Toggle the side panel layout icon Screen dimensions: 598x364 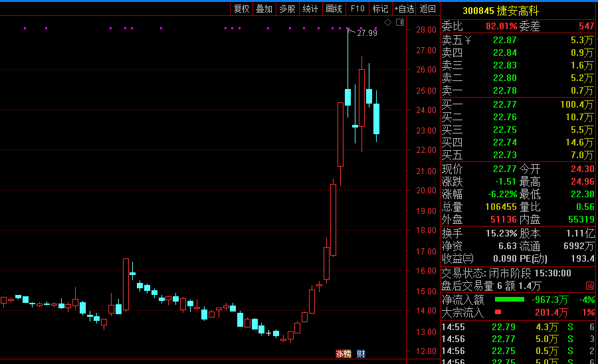[400, 23]
